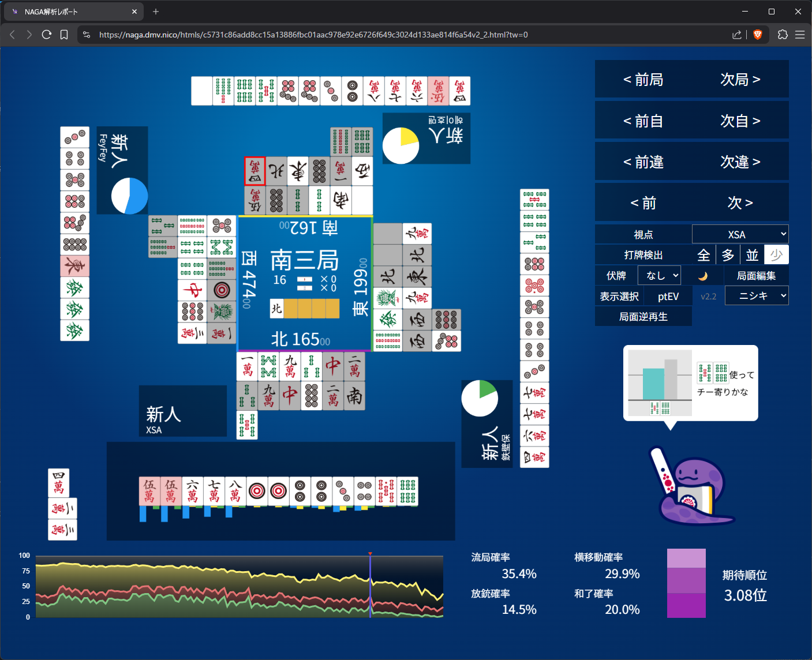Click the 局面逆再生 reverse playback button
This screenshot has width=812, height=660.
pyautogui.click(x=643, y=317)
